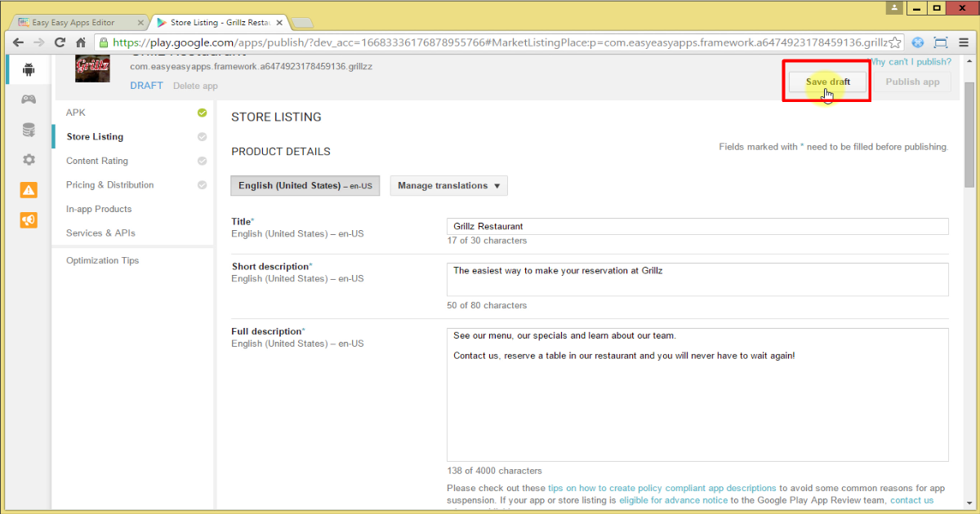Viewport: 980px width, 514px height.
Task: Open the Android apps sidebar icon
Action: pyautogui.click(x=29, y=69)
